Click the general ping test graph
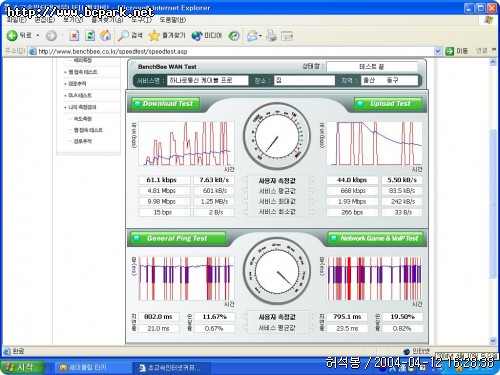 (186, 278)
